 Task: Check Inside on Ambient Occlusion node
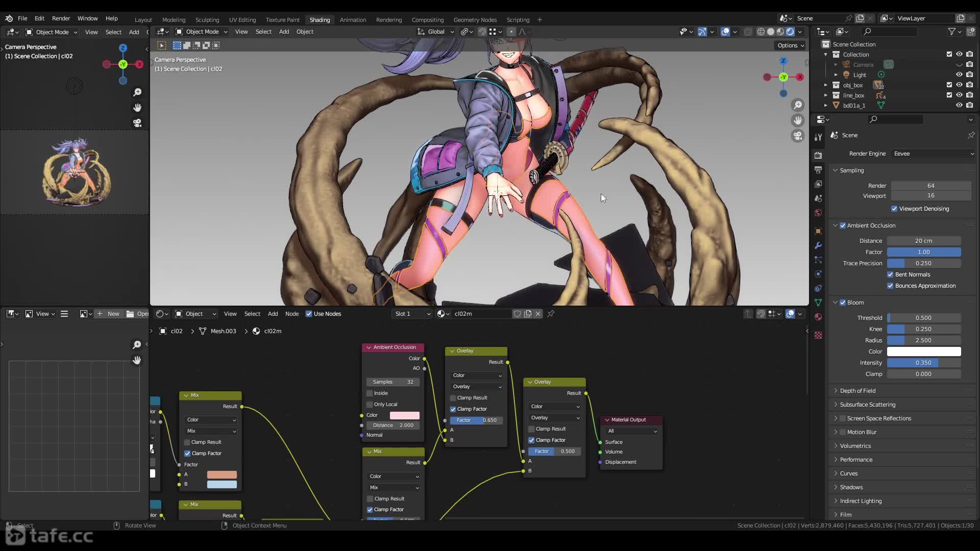point(370,393)
